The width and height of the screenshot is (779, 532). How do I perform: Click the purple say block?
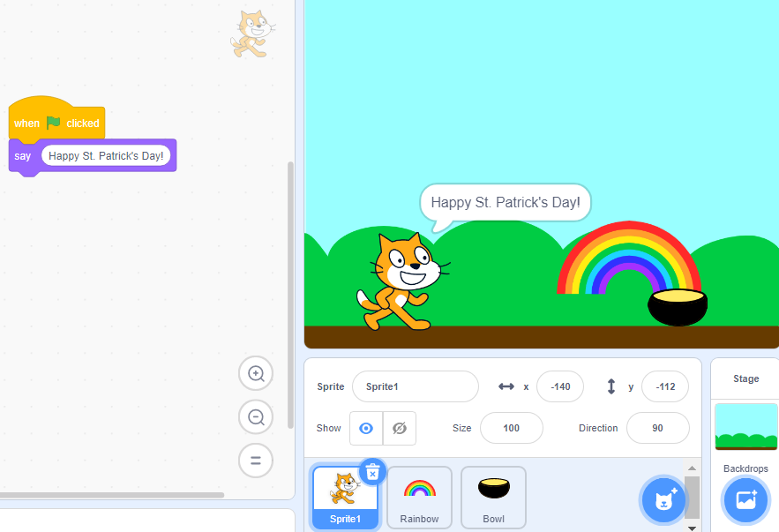[93, 156]
